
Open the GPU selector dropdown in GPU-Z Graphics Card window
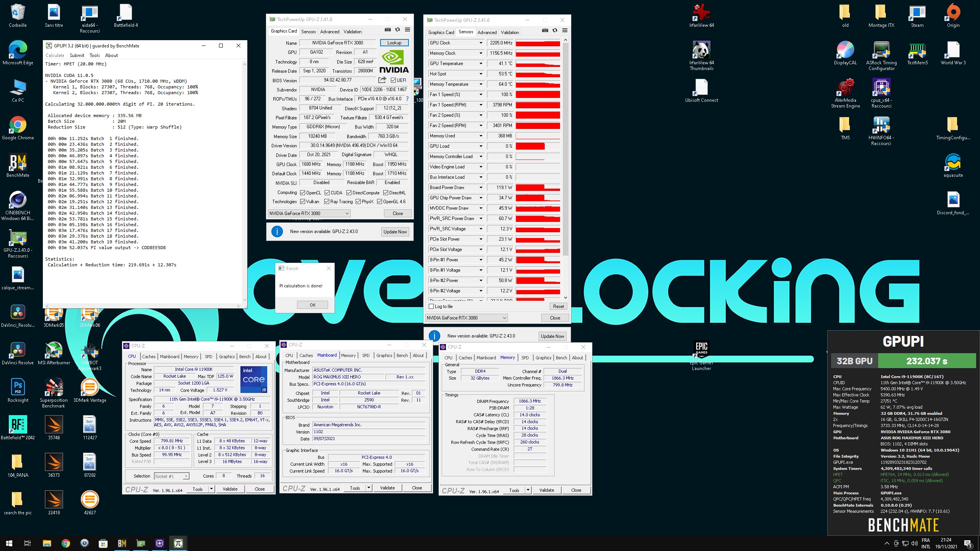pyautogui.click(x=309, y=214)
